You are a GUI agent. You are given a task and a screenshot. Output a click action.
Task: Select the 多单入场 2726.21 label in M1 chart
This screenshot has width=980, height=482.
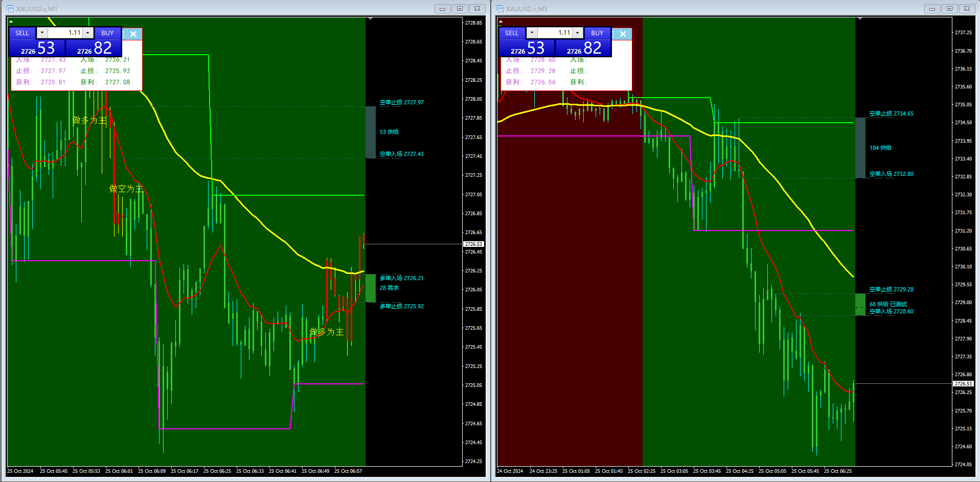(x=401, y=278)
